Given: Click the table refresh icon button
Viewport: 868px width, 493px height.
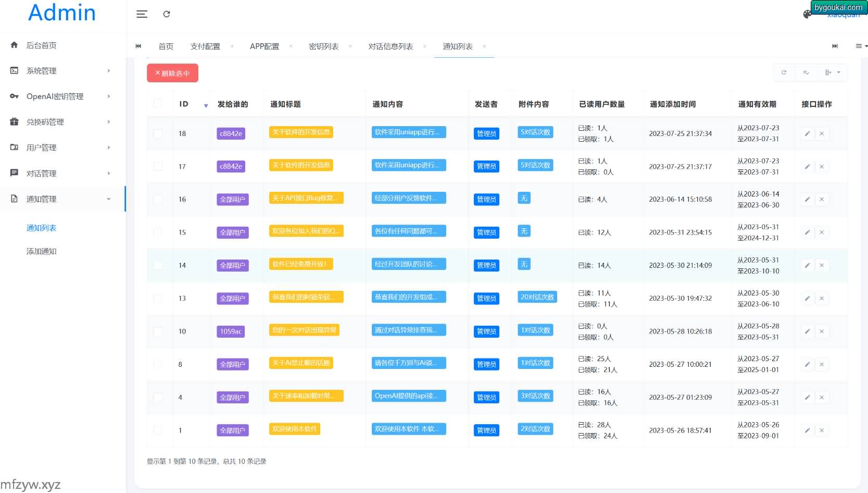Looking at the screenshot, I should [x=784, y=72].
